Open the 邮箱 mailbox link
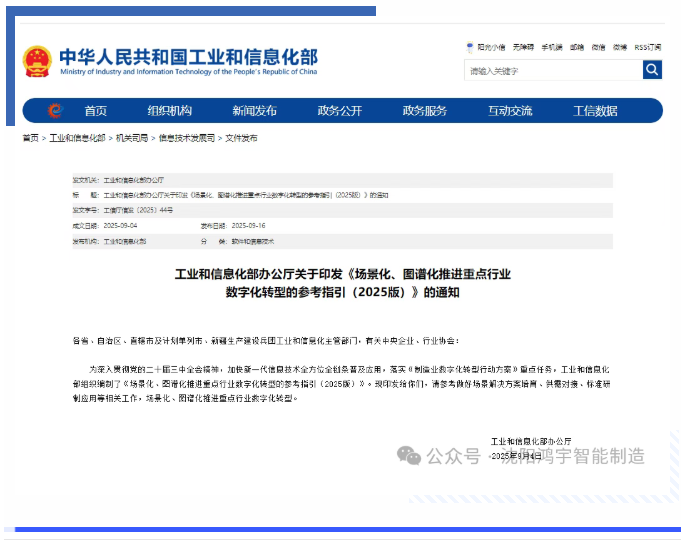Image resolution: width=696 pixels, height=540 pixels. (577, 47)
